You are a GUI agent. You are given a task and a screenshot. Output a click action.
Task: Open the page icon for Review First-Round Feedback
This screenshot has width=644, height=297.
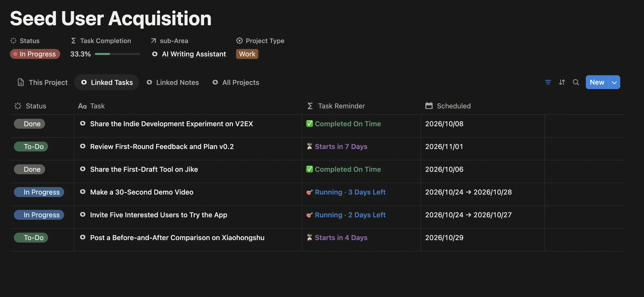click(82, 146)
